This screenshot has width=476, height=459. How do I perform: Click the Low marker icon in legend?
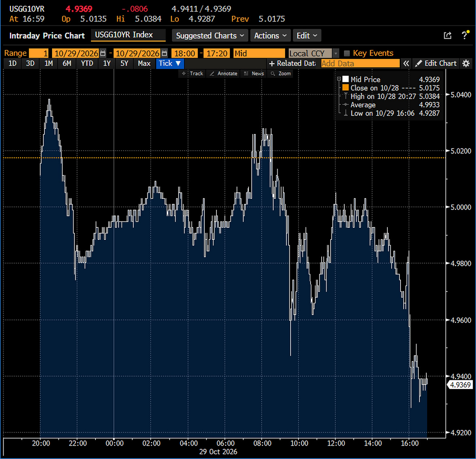click(x=346, y=113)
